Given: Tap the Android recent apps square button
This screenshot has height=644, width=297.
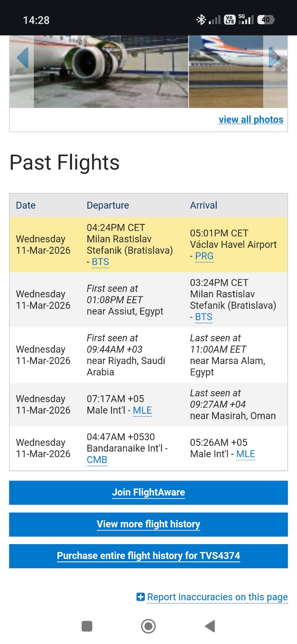Looking at the screenshot, I should (87, 626).
